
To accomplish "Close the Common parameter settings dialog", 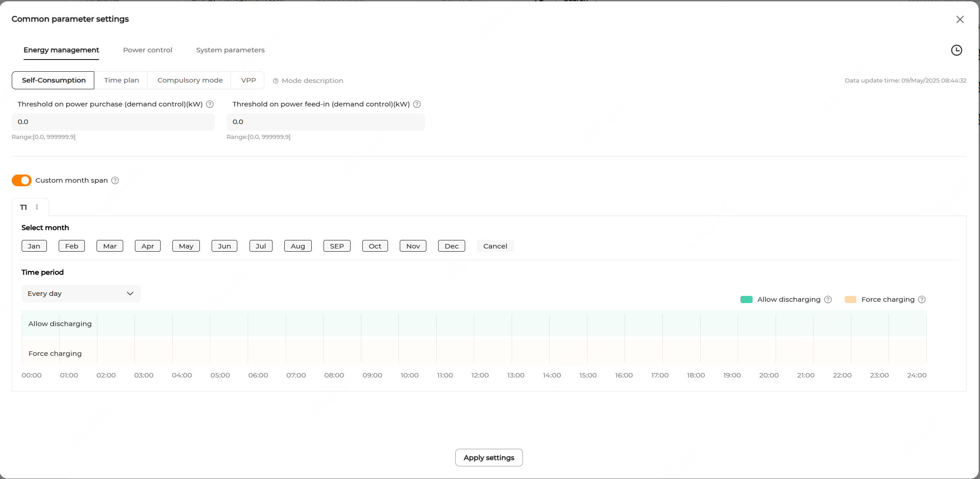I will click(960, 19).
